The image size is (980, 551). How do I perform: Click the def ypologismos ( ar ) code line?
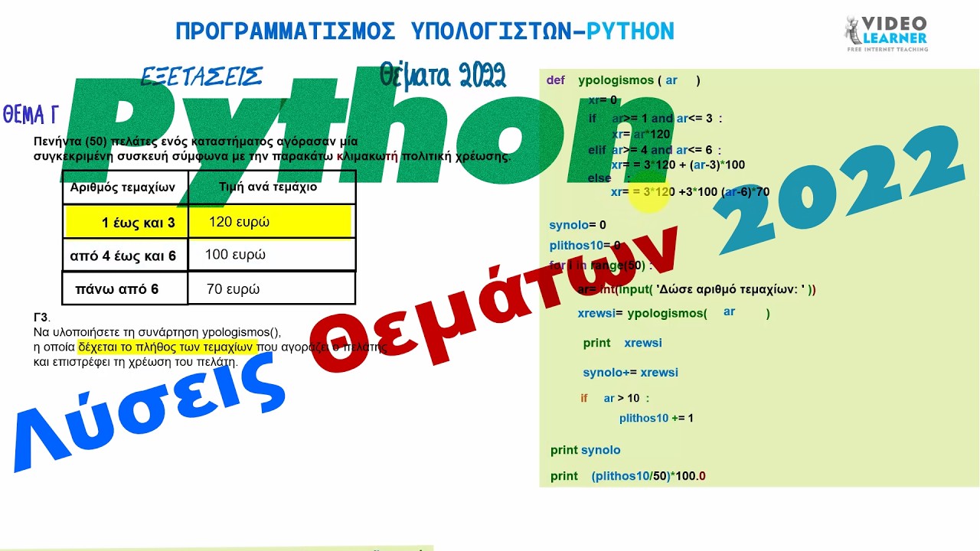pos(623,80)
